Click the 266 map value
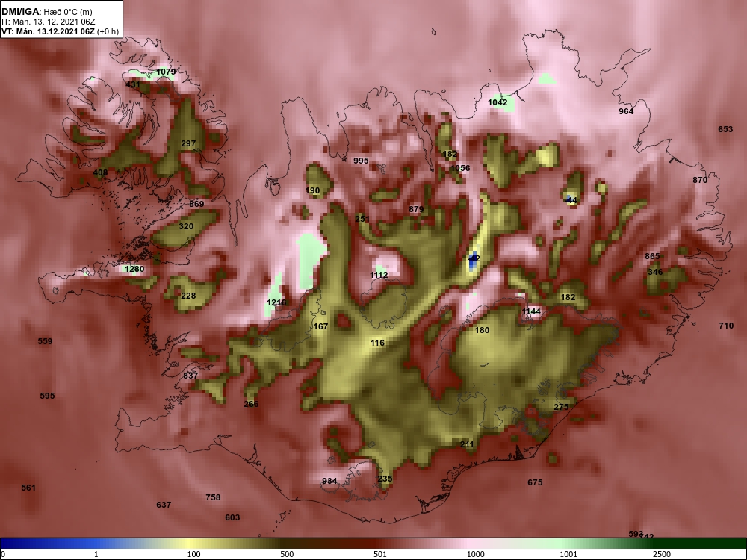 [251, 404]
